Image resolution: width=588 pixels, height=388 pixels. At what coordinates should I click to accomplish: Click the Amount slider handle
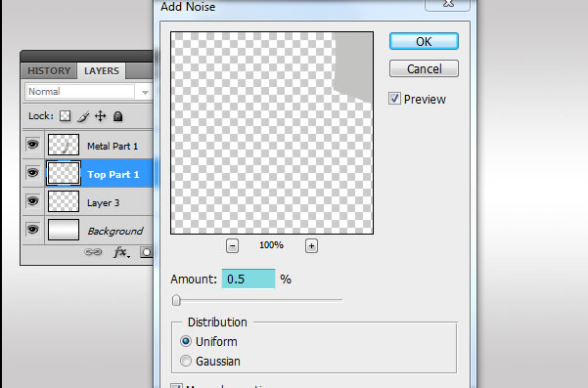tap(176, 300)
